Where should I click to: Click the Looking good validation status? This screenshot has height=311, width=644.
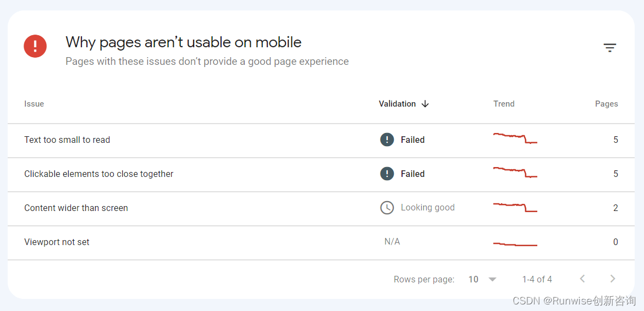pos(427,208)
